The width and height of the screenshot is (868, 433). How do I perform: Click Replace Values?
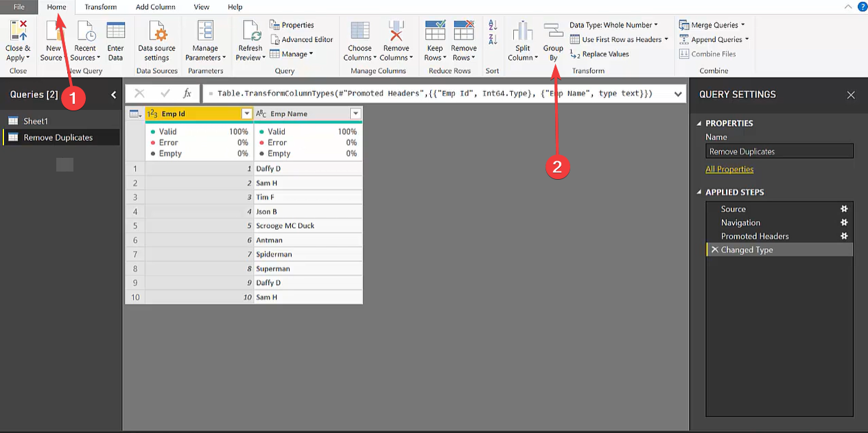click(599, 54)
